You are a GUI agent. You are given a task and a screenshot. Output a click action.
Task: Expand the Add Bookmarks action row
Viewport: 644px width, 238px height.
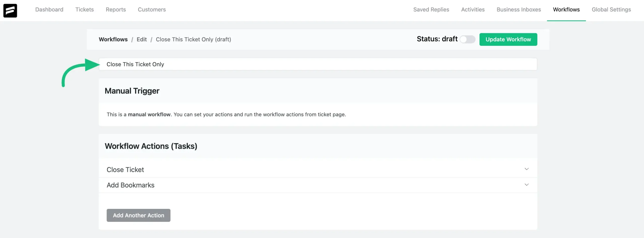[x=318, y=185]
